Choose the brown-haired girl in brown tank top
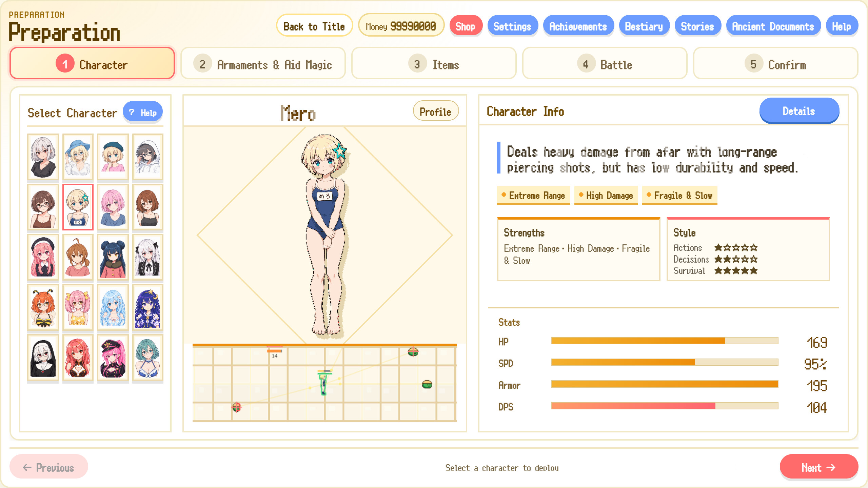Image resolution: width=868 pixels, height=488 pixels. click(x=43, y=207)
